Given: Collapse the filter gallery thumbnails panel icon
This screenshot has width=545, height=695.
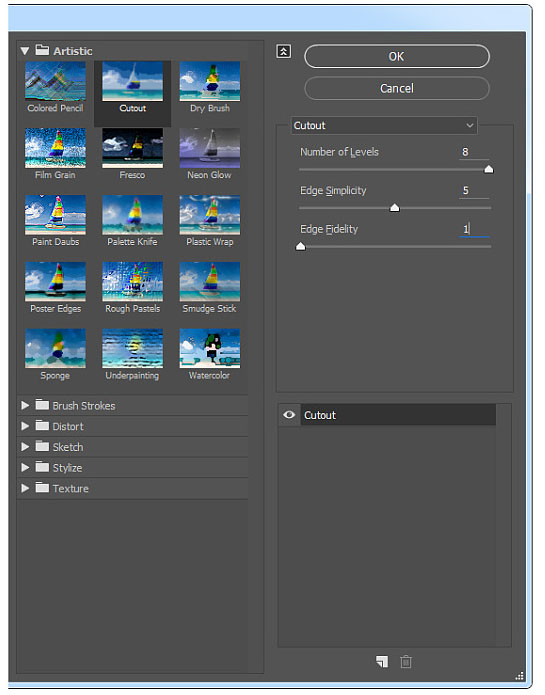Looking at the screenshot, I should pos(284,51).
